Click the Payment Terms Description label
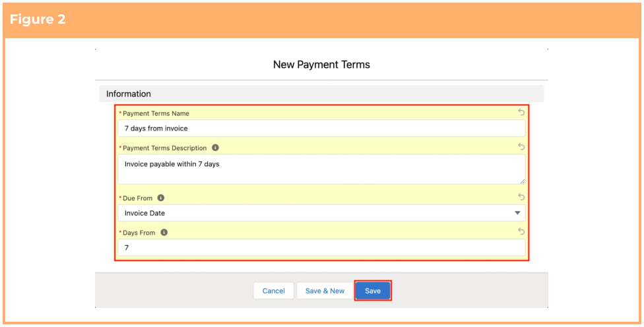644x327 pixels. (165, 148)
